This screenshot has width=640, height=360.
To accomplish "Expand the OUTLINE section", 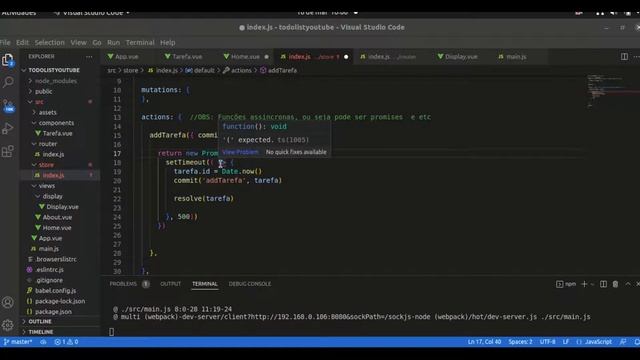I will [40, 322].
